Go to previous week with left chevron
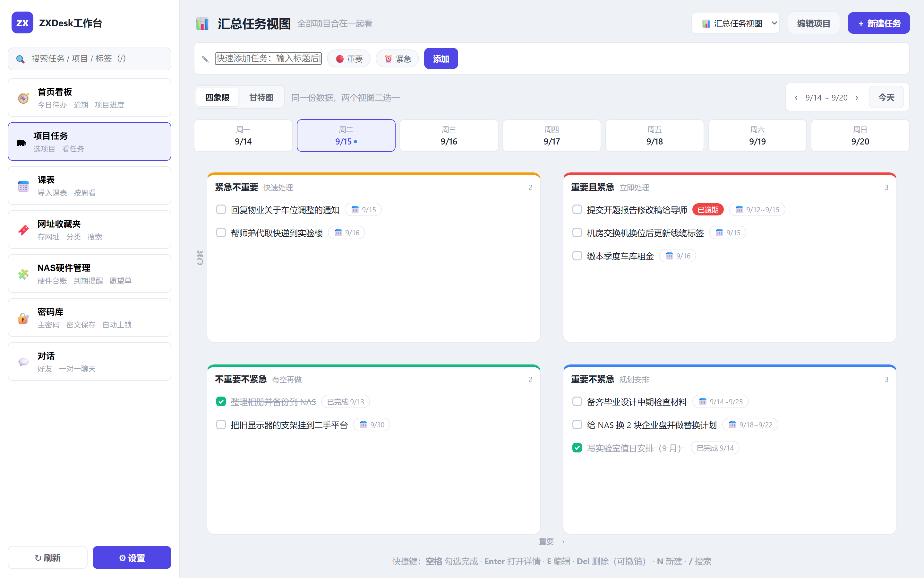 coord(796,98)
